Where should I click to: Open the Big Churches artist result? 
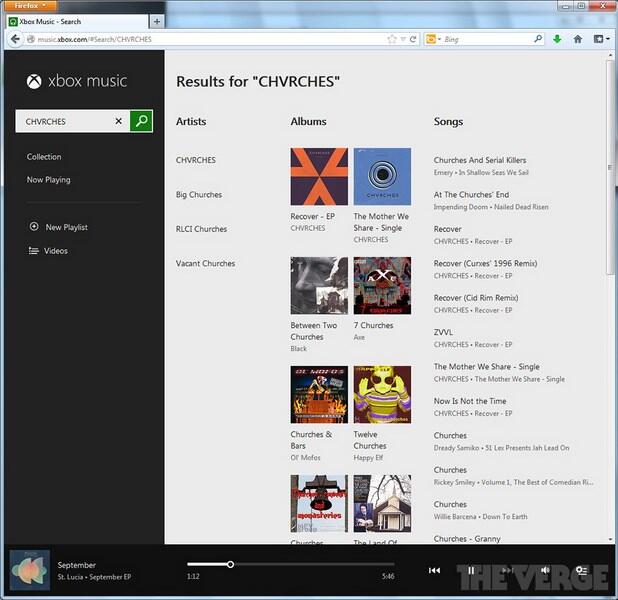coord(199,195)
